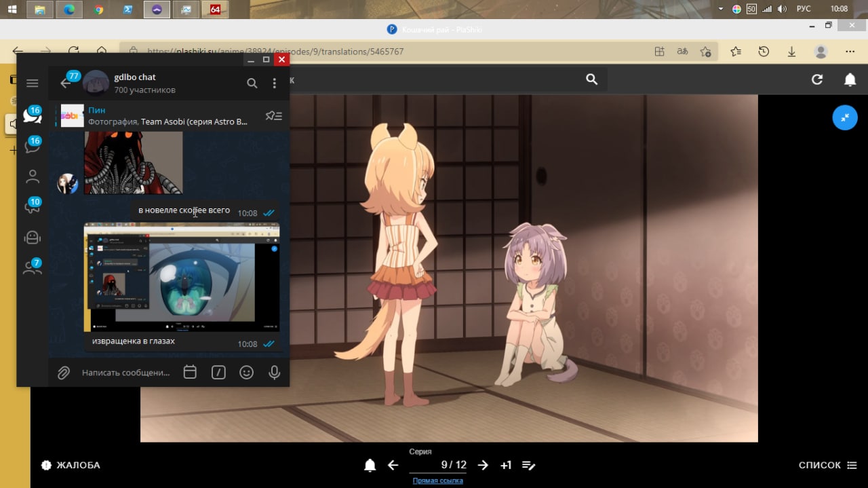868x488 pixels.
Task: Open Edge favorites list
Action: click(x=736, y=52)
